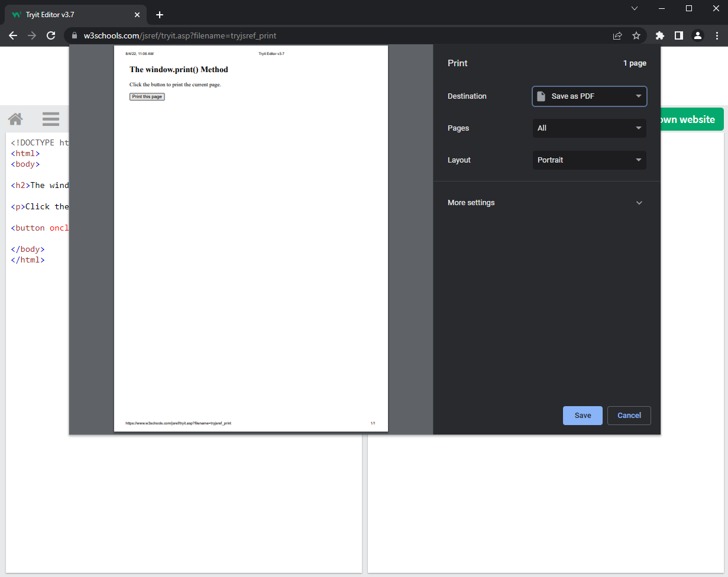Reload the current page
Image resolution: width=728 pixels, height=577 pixels.
point(51,35)
